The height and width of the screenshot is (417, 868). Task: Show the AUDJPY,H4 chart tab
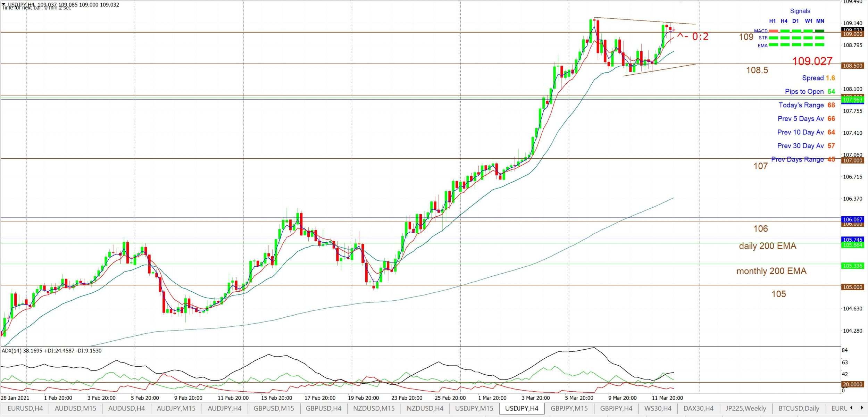click(224, 408)
